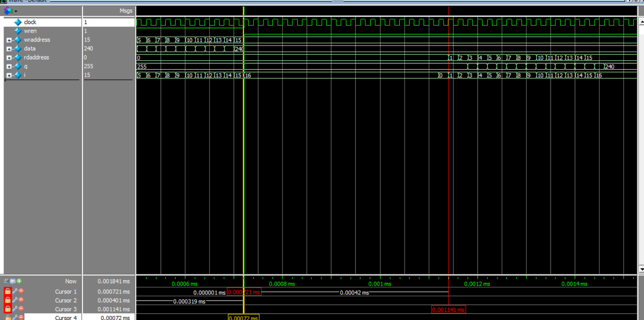Delete Cursor 2 with the red minus icon
The image size is (644, 320).
coord(21,300)
